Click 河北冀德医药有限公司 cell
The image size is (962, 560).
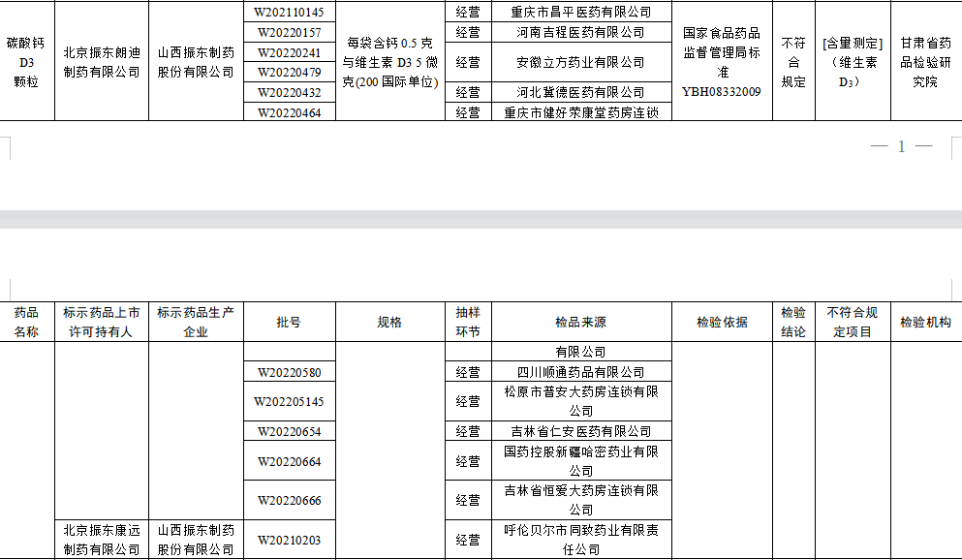pyautogui.click(x=581, y=93)
